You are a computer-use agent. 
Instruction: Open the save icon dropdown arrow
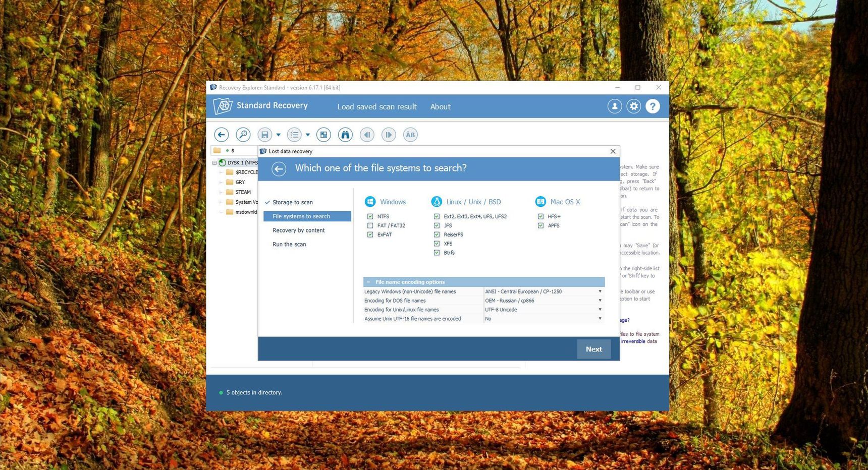pos(278,135)
